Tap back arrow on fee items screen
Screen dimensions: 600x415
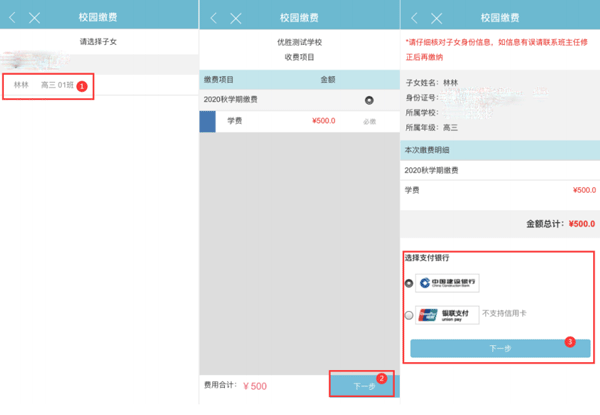[x=212, y=18]
